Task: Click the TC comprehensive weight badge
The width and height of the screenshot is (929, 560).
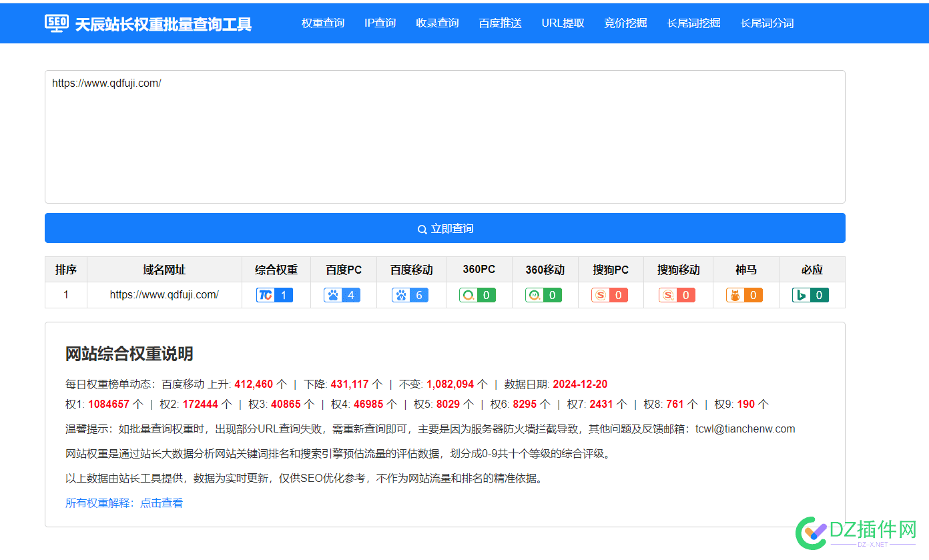Action: (275, 295)
